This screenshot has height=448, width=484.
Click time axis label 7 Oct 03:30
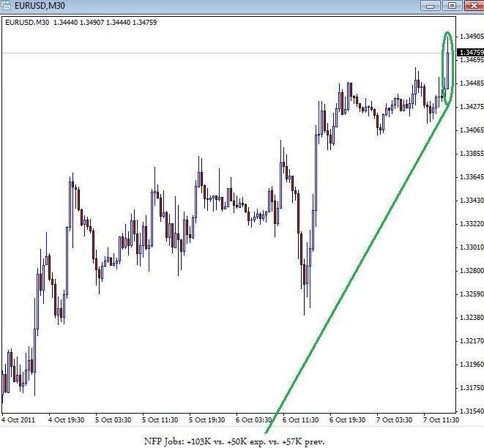[x=395, y=420]
